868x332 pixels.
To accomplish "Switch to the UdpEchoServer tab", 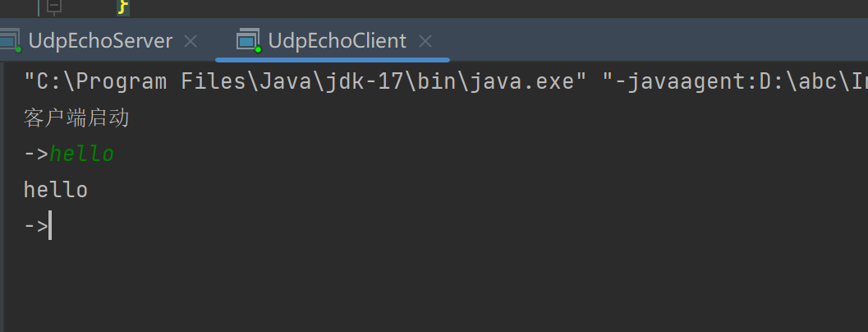I will [100, 40].
